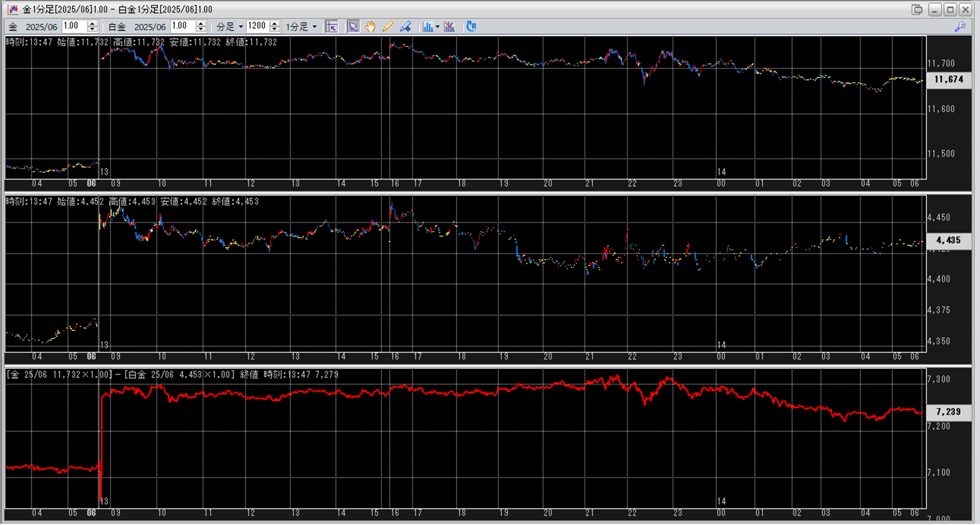
Task: Click the bar chart indicator icon
Action: (427, 27)
